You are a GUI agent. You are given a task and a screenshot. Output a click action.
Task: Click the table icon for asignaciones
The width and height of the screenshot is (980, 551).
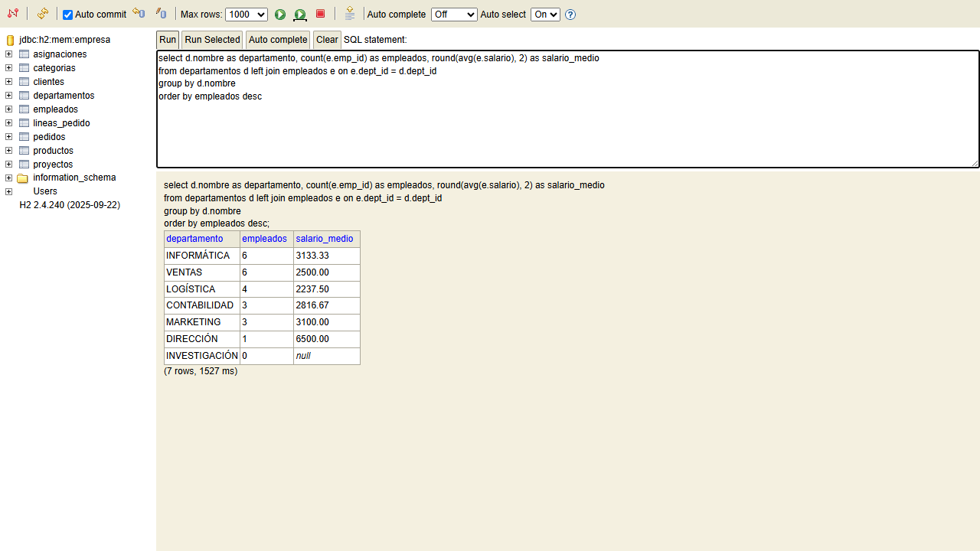(24, 54)
